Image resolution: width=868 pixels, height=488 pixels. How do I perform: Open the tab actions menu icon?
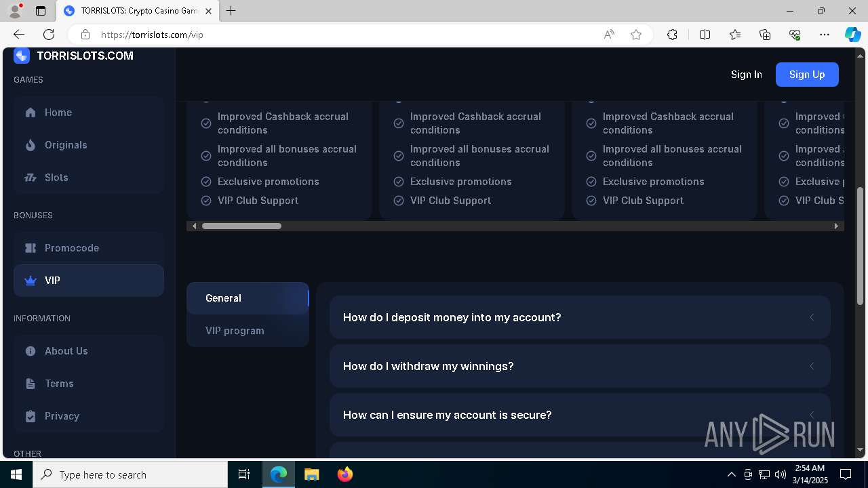[x=41, y=11]
